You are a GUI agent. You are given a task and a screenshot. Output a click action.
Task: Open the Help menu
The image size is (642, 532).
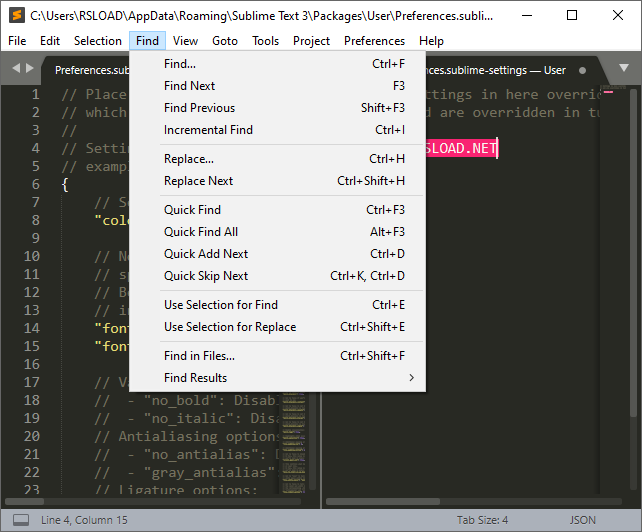point(431,41)
